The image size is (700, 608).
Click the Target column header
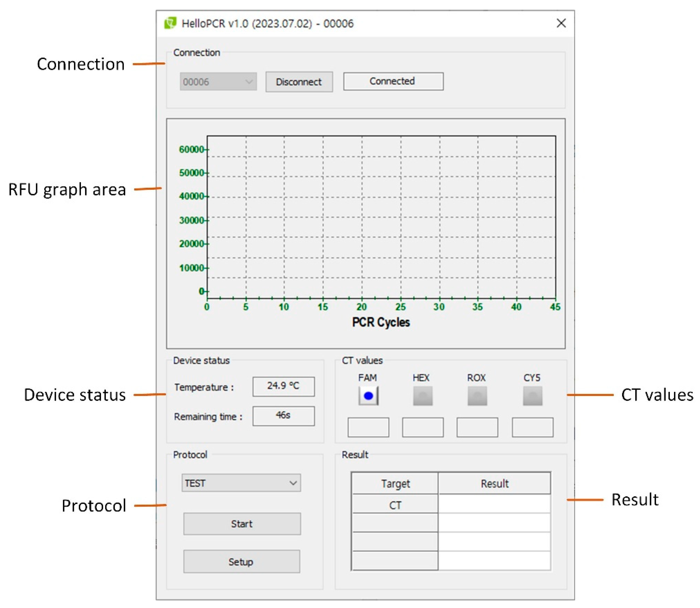(x=395, y=484)
